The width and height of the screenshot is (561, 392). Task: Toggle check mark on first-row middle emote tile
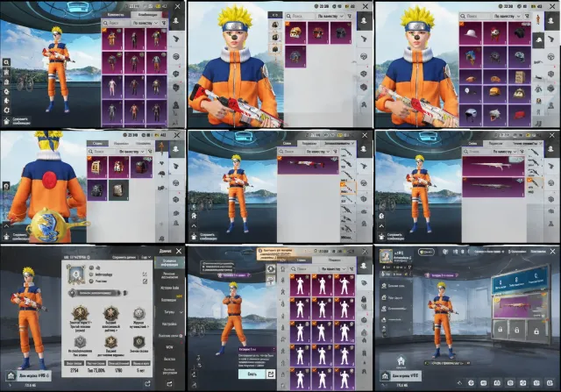(x=315, y=276)
